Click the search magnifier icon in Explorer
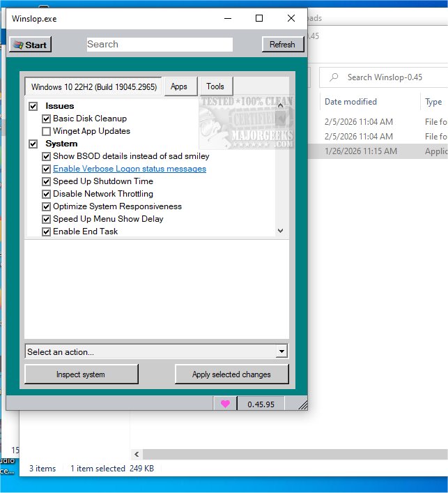 click(335, 77)
